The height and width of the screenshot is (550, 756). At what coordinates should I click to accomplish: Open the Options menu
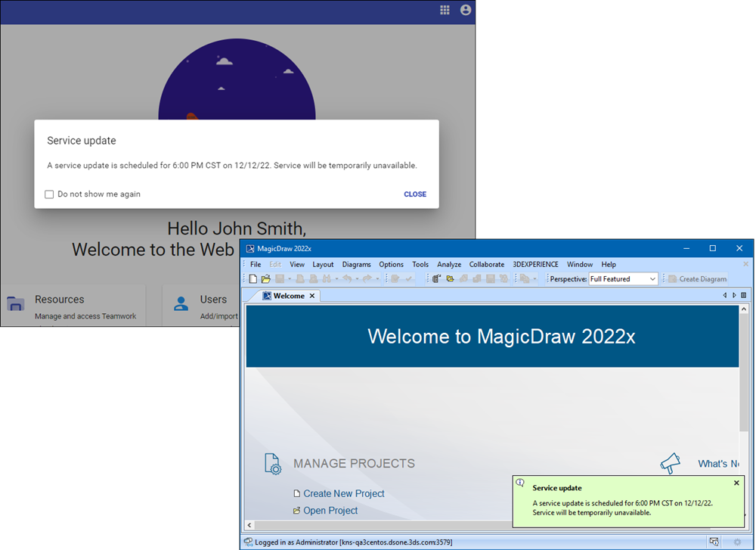pos(391,264)
